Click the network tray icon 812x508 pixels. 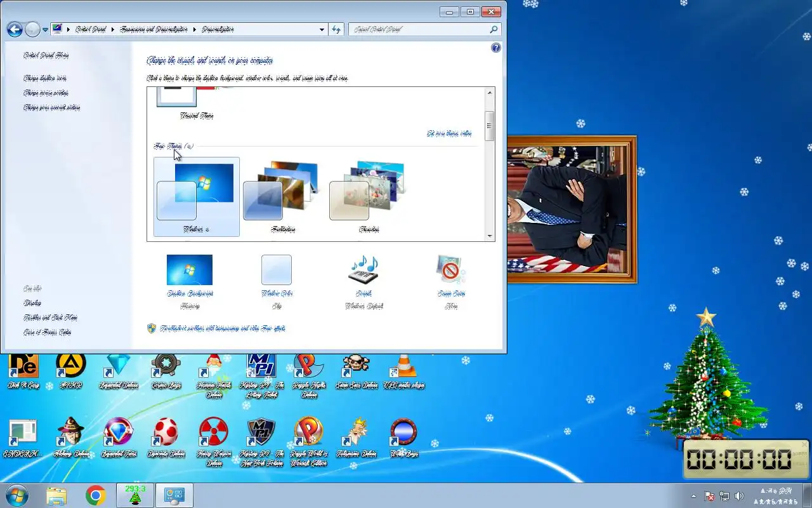click(x=724, y=496)
